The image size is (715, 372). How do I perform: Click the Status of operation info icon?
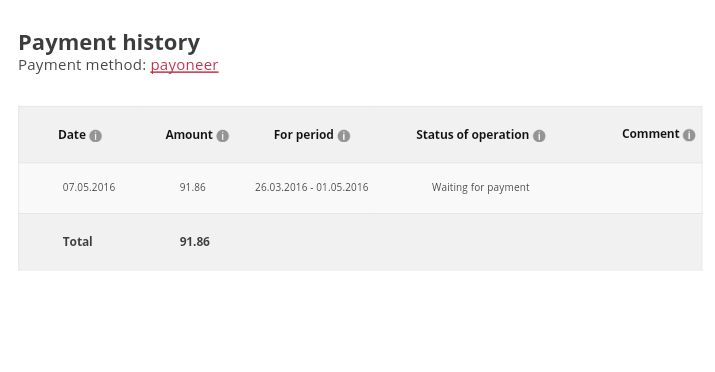click(539, 136)
